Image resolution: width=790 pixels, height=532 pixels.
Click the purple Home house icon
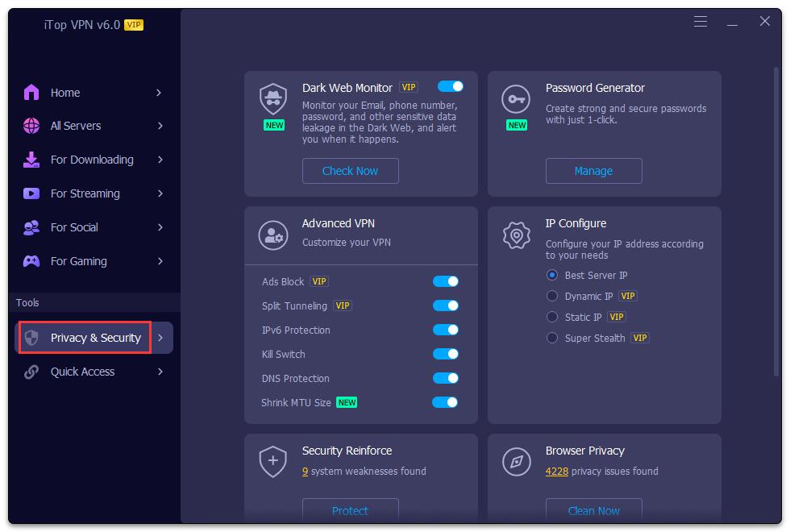pyautogui.click(x=31, y=92)
